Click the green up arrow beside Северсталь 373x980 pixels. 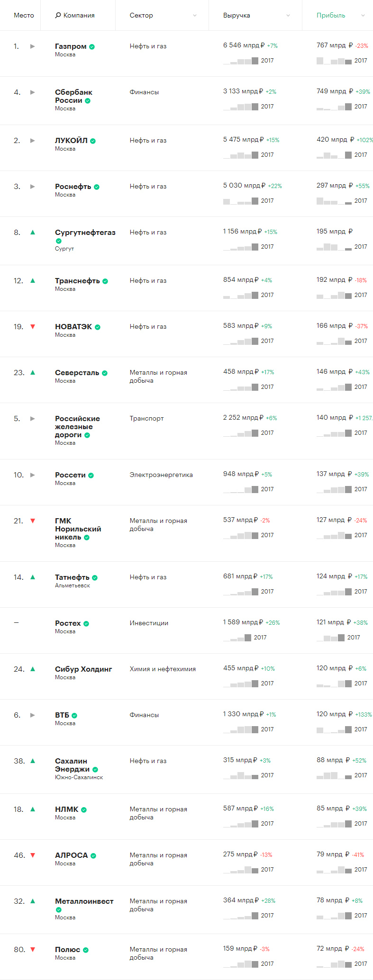point(33,372)
